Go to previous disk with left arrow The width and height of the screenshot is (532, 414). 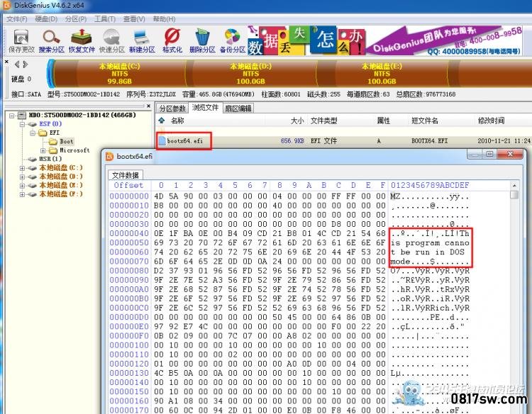[x=17, y=64]
